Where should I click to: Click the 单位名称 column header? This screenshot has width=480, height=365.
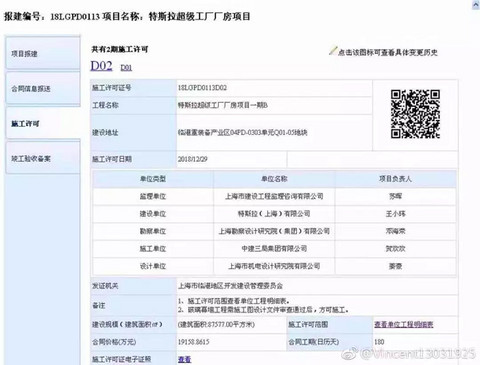pos(274,179)
